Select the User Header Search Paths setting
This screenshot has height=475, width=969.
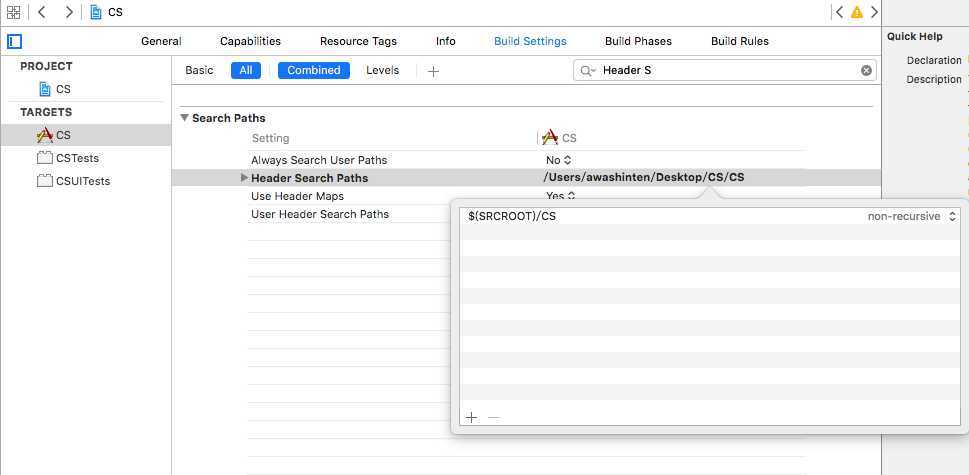pos(320,214)
